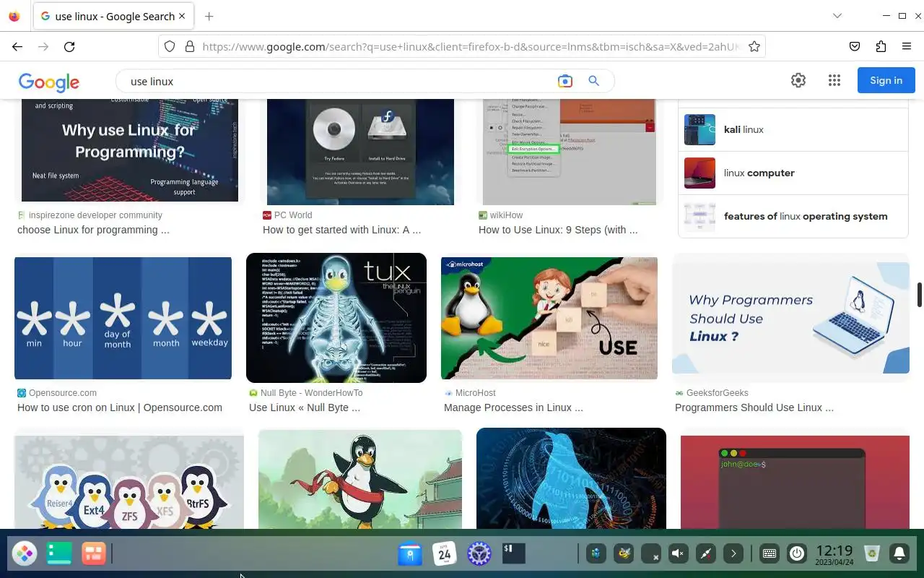Open the Google apps grid

(834, 81)
